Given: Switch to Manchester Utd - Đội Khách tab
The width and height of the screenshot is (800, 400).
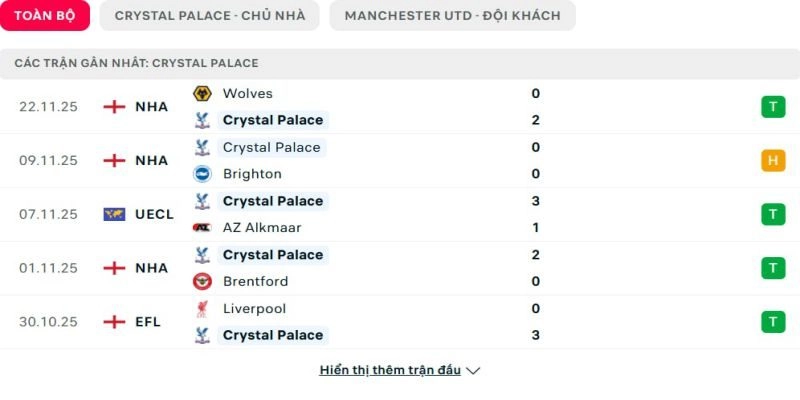Looking at the screenshot, I should tap(452, 15).
